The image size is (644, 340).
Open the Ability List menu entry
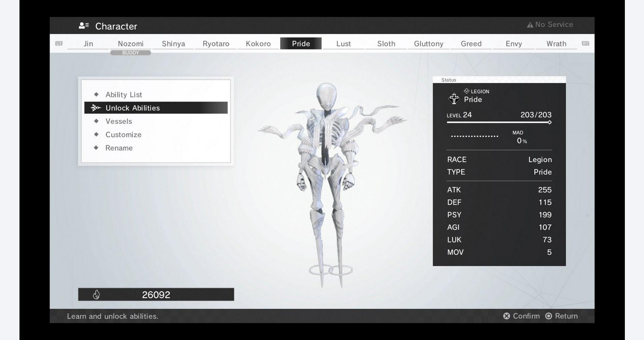coord(123,95)
